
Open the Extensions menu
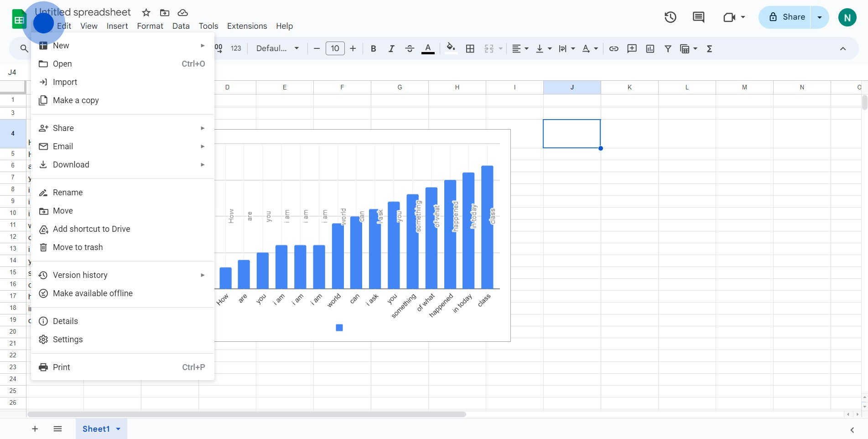point(247,26)
